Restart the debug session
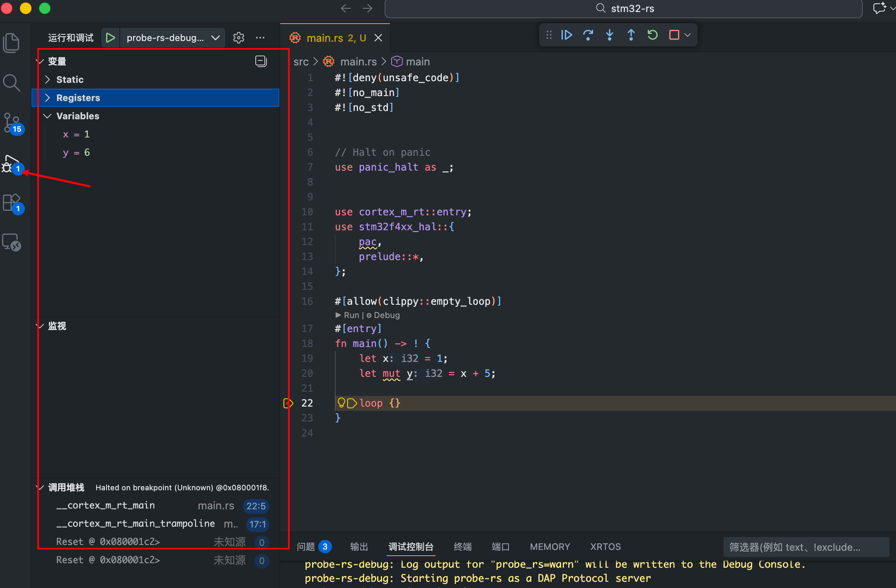 652,35
